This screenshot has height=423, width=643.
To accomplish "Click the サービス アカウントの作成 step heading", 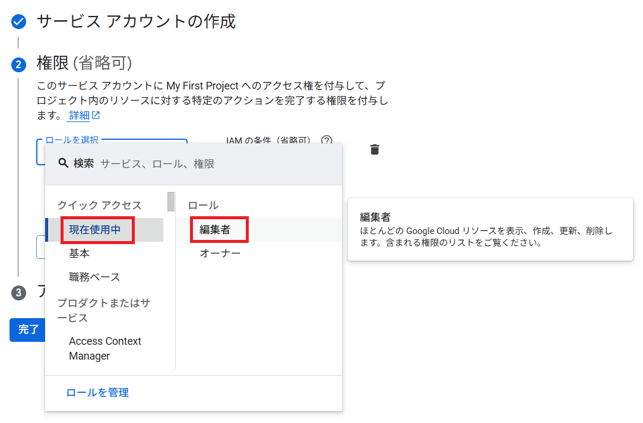I will (136, 20).
